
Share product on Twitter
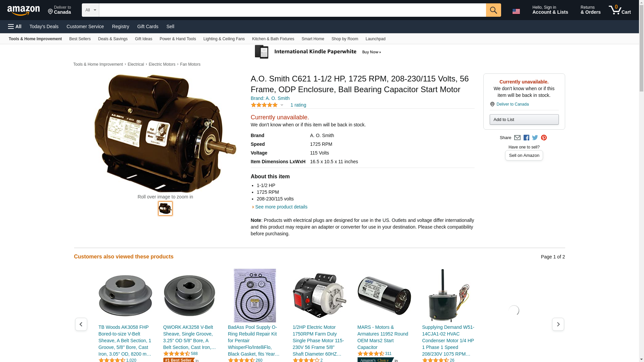click(x=535, y=138)
